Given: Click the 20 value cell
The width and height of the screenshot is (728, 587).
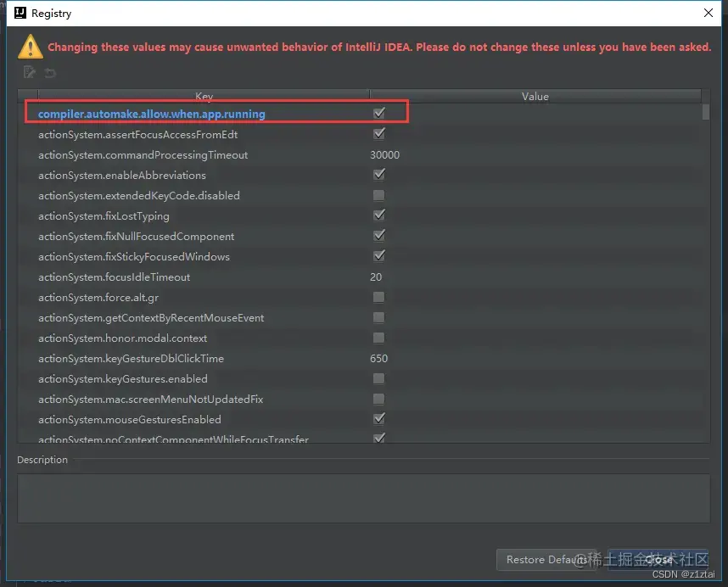Looking at the screenshot, I should [376, 277].
